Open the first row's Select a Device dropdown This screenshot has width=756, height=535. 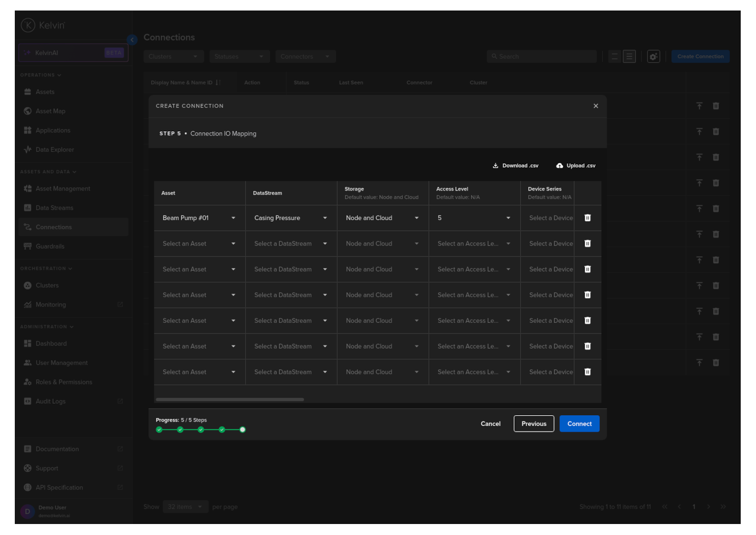pyautogui.click(x=550, y=218)
